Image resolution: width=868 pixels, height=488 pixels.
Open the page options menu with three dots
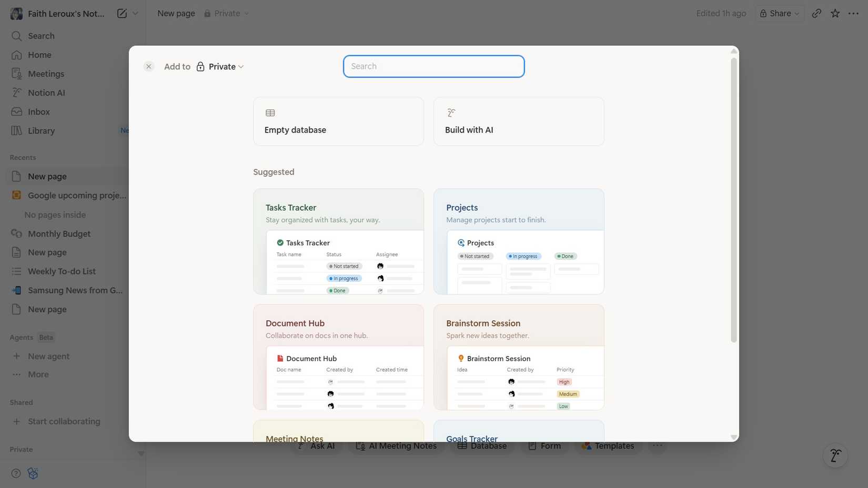coord(854,13)
